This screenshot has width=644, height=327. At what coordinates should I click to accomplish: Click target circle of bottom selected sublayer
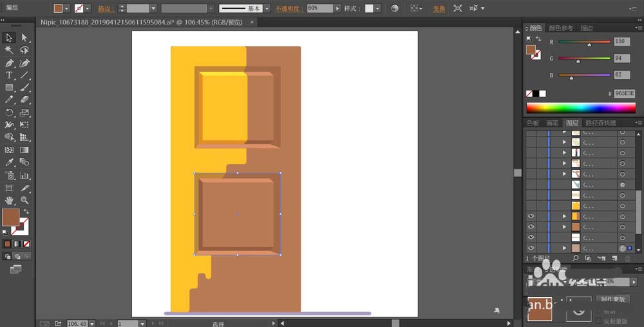(623, 248)
